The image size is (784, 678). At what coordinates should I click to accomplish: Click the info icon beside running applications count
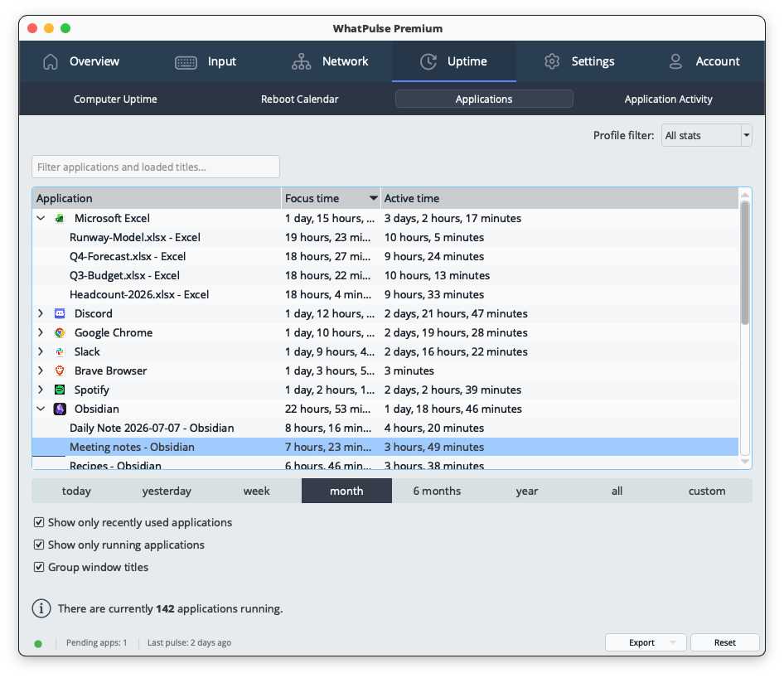click(41, 608)
